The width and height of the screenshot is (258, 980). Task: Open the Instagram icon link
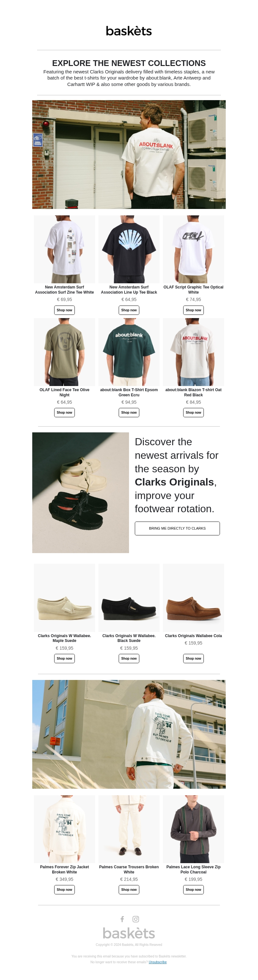click(x=136, y=919)
